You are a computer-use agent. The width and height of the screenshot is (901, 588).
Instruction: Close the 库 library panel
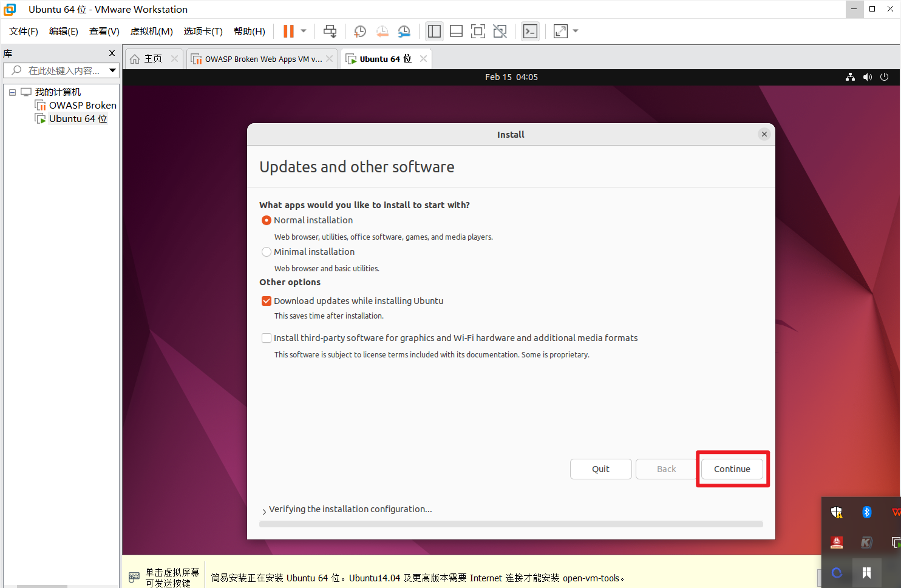(x=112, y=53)
